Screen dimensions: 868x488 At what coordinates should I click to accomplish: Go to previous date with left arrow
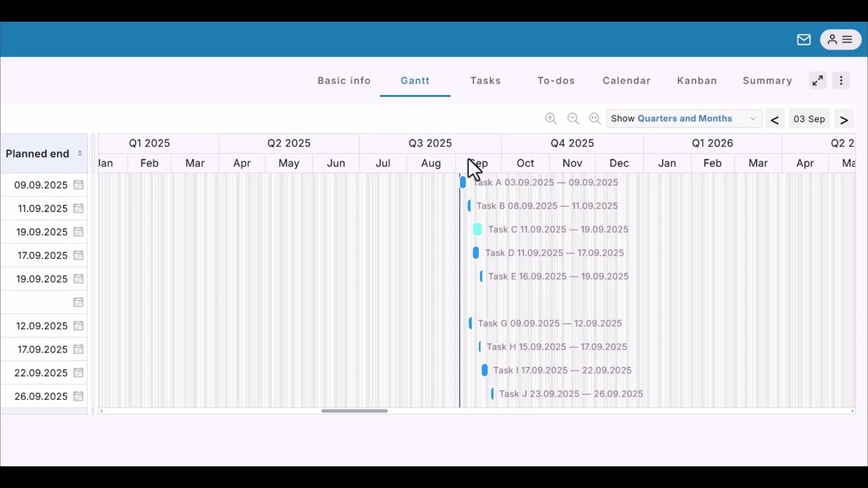coord(774,119)
